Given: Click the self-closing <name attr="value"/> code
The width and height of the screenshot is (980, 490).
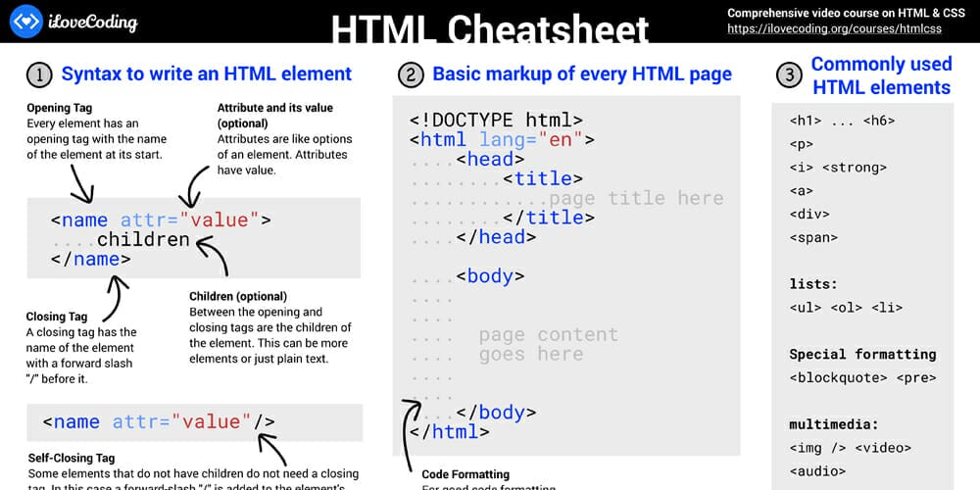Looking at the screenshot, I should (158, 421).
